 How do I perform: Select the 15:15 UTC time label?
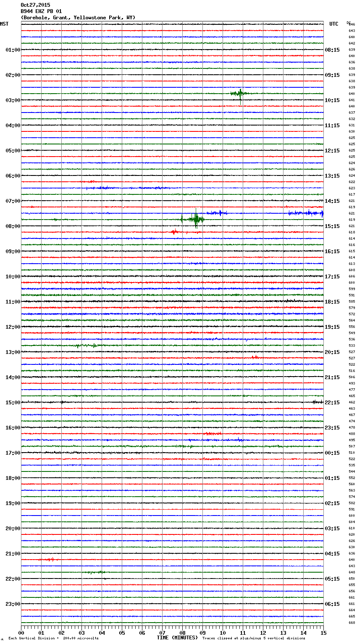click(x=332, y=226)
